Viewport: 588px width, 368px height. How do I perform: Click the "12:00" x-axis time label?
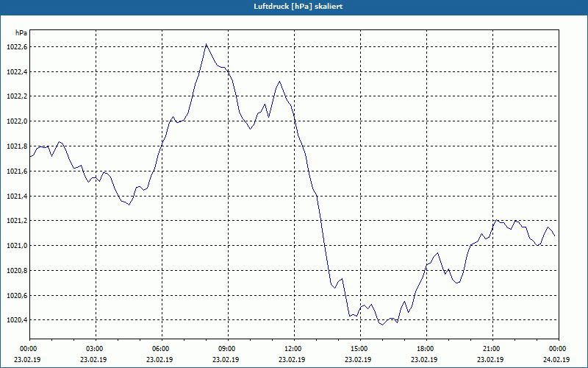(292, 349)
